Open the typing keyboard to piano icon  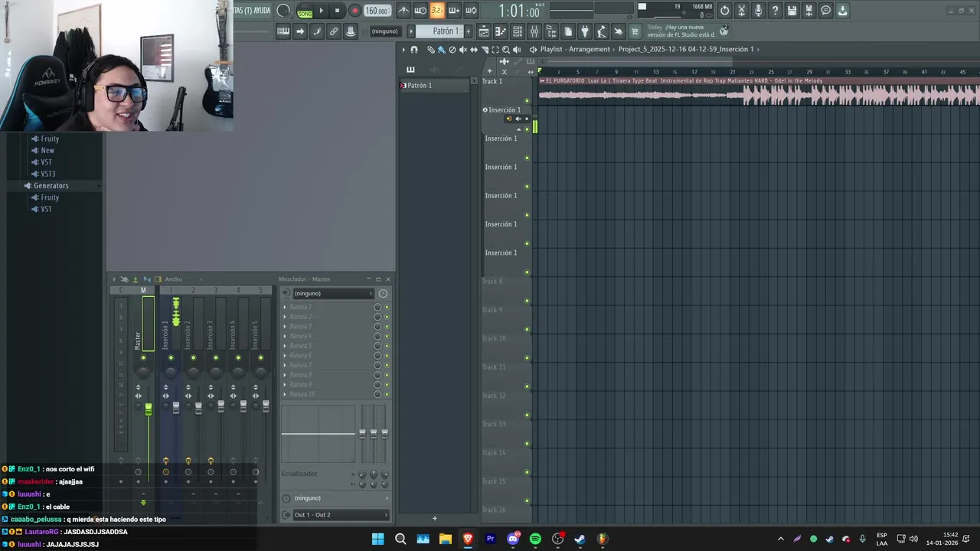tap(283, 31)
